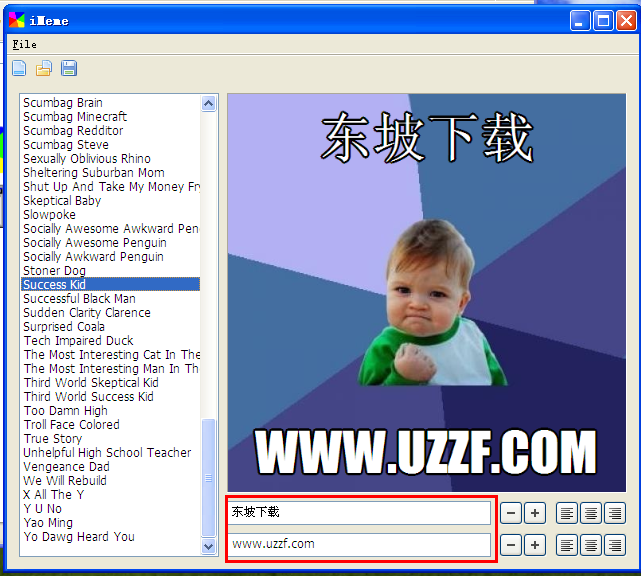Image resolution: width=641 pixels, height=576 pixels.
Task: Center-align the bottom text
Action: point(591,545)
